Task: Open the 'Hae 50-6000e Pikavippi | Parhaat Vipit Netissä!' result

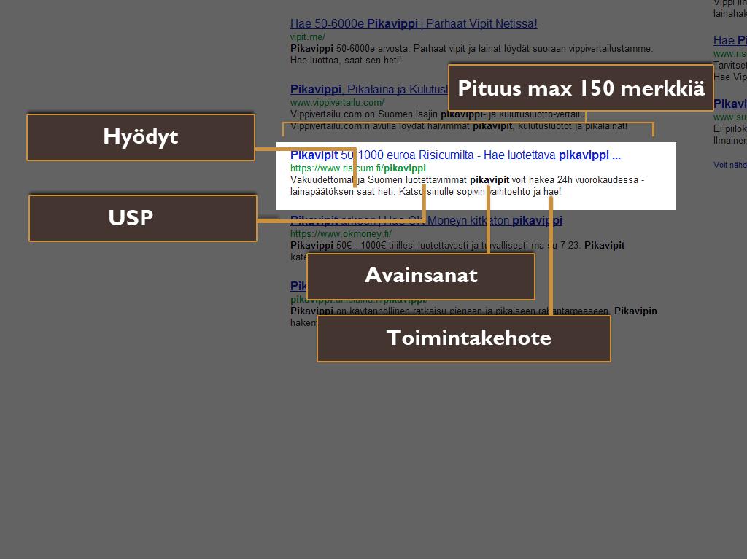Action: 414,24
